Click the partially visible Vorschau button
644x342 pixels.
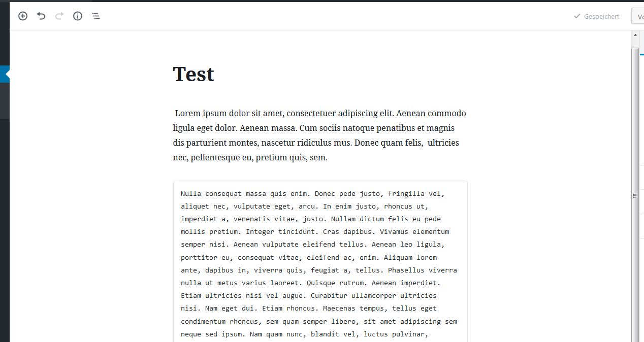(x=638, y=16)
